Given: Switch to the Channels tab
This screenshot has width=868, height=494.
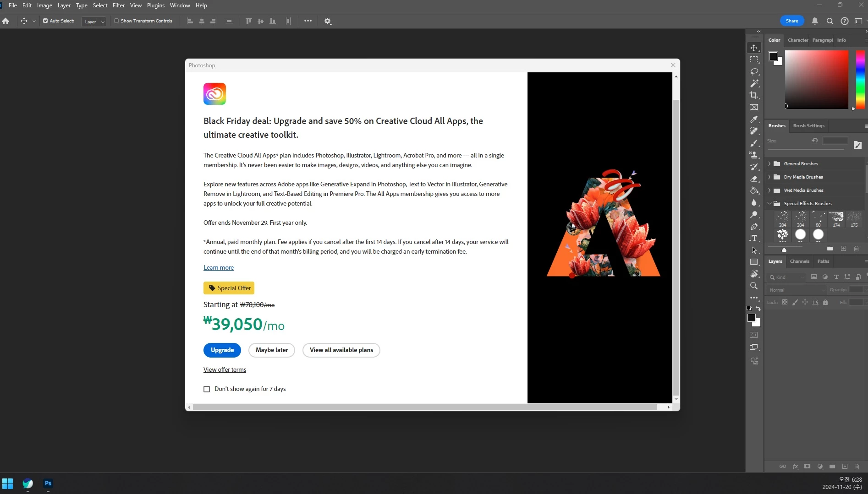Looking at the screenshot, I should (800, 261).
